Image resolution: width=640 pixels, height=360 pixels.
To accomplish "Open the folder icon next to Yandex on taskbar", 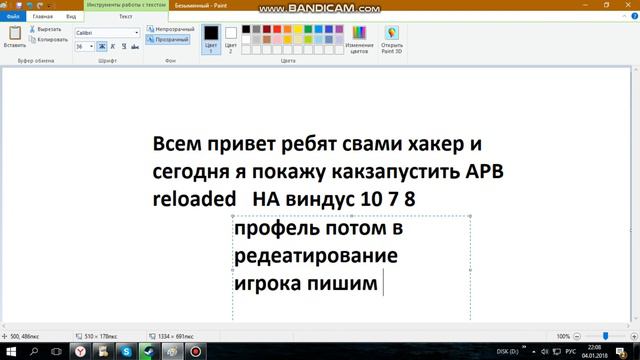I will pos(103,351).
